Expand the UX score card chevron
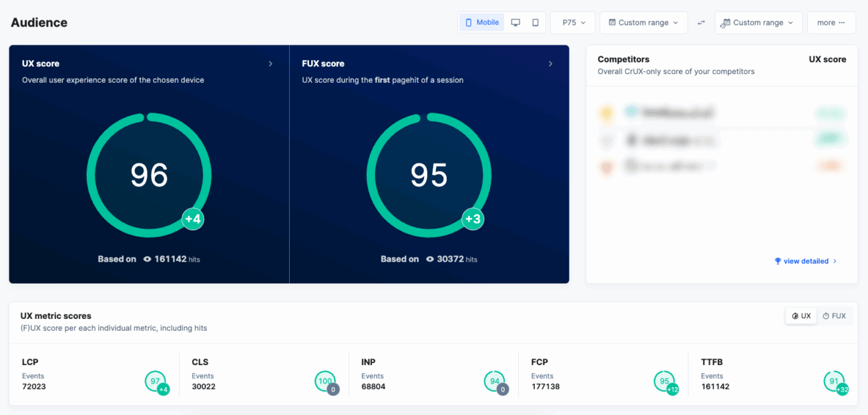Screen dimensions: 868x415 pos(270,64)
